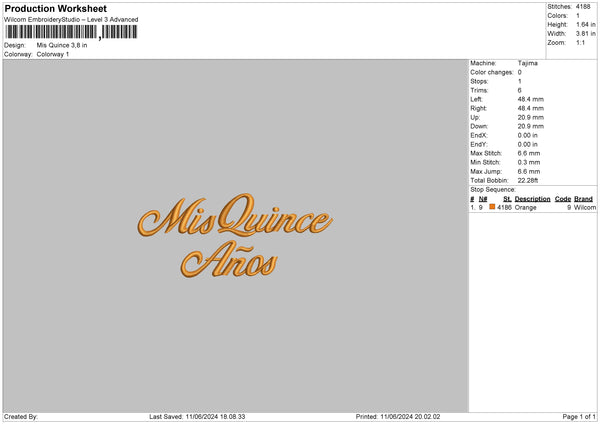This screenshot has height=424, width=600.
Task: Click the Orange description in stop row
Action: 526,207
